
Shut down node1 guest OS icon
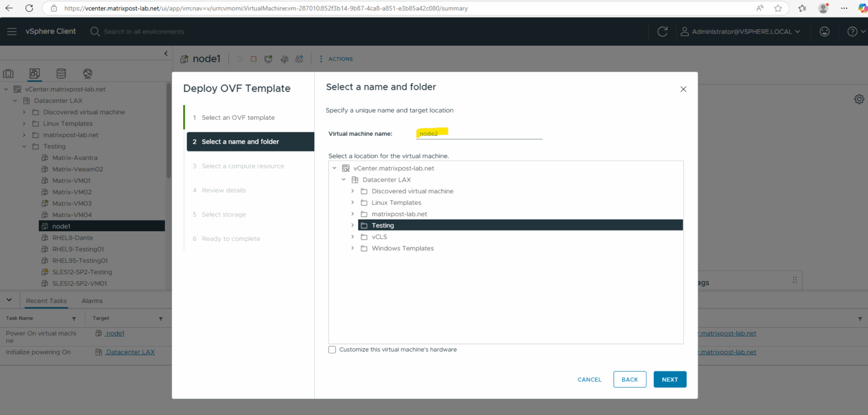(253, 59)
